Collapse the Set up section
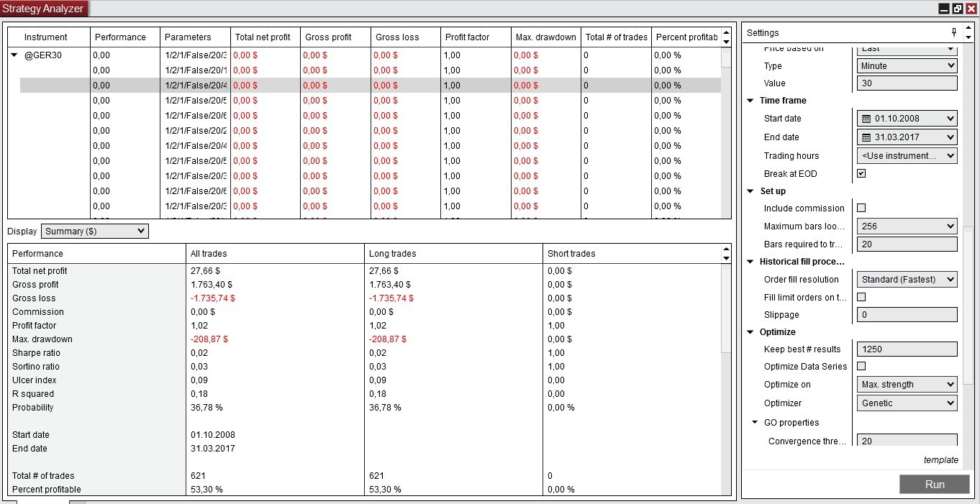This screenshot has height=504, width=980. (750, 191)
